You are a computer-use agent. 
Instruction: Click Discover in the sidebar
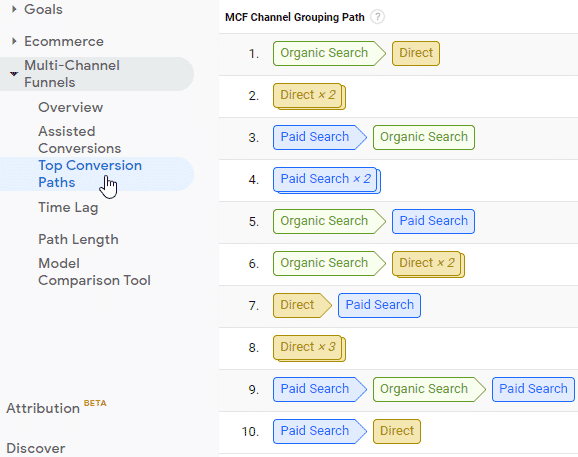(x=36, y=448)
